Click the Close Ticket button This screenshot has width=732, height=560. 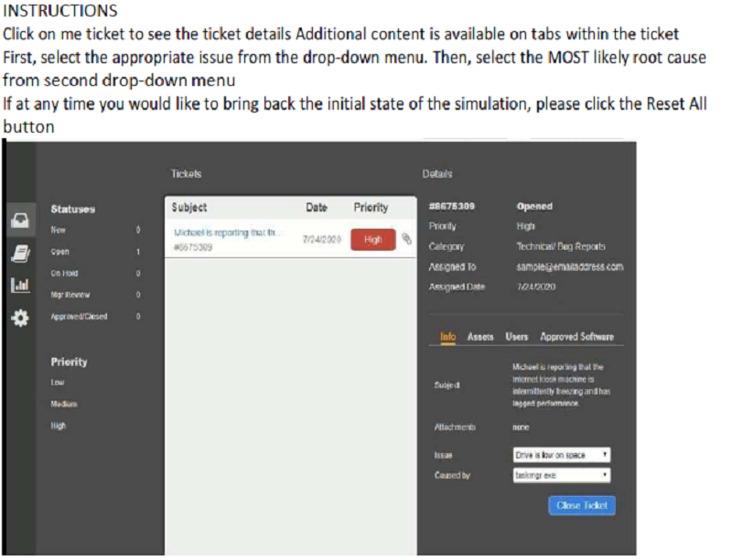point(582,505)
